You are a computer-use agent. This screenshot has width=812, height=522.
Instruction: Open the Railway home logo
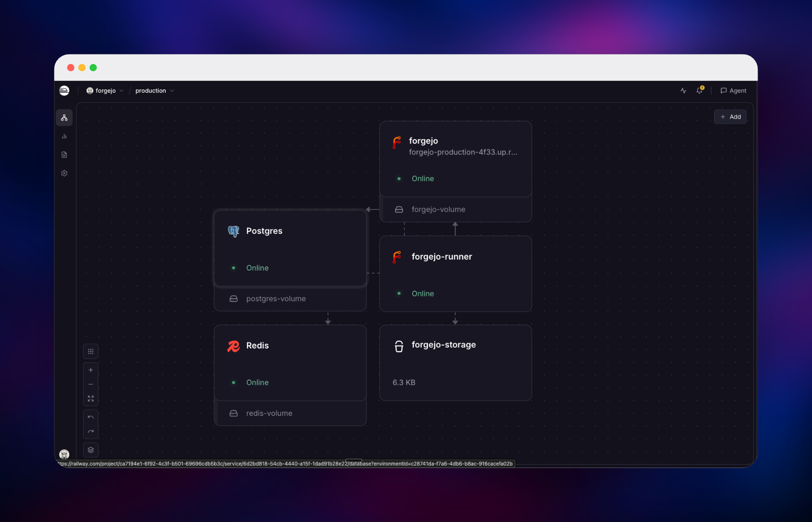(x=64, y=90)
